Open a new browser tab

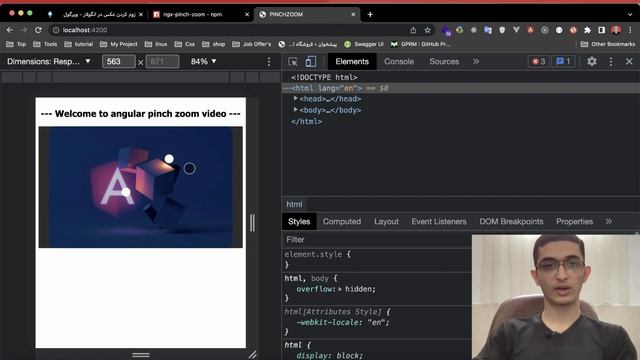coord(370,15)
